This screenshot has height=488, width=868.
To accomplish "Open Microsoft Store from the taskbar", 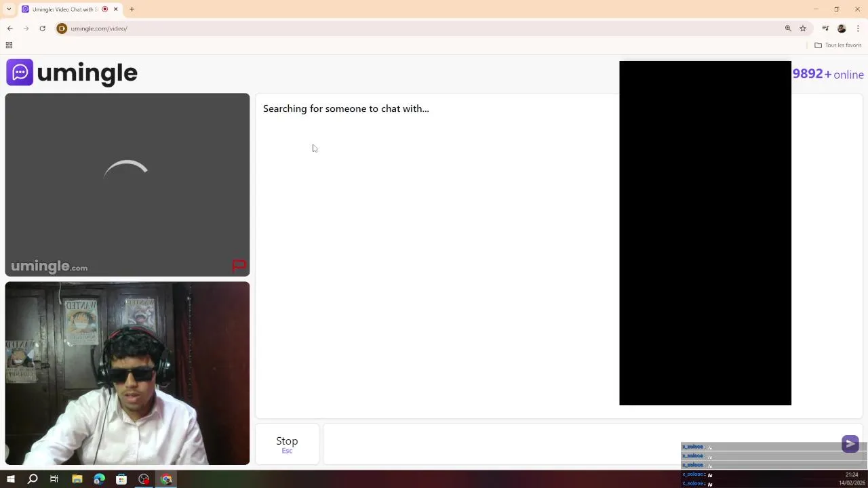I will point(121,479).
